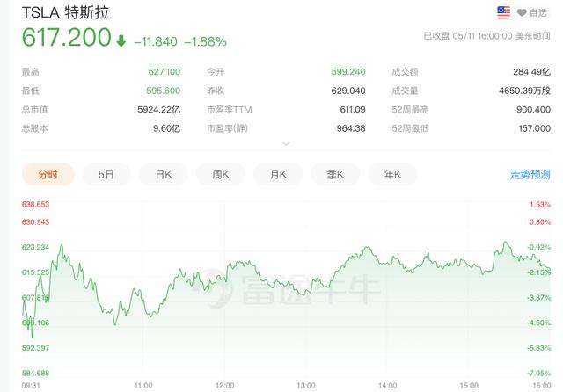
Task: Open the 周K weekly chart tab
Action: 221,175
